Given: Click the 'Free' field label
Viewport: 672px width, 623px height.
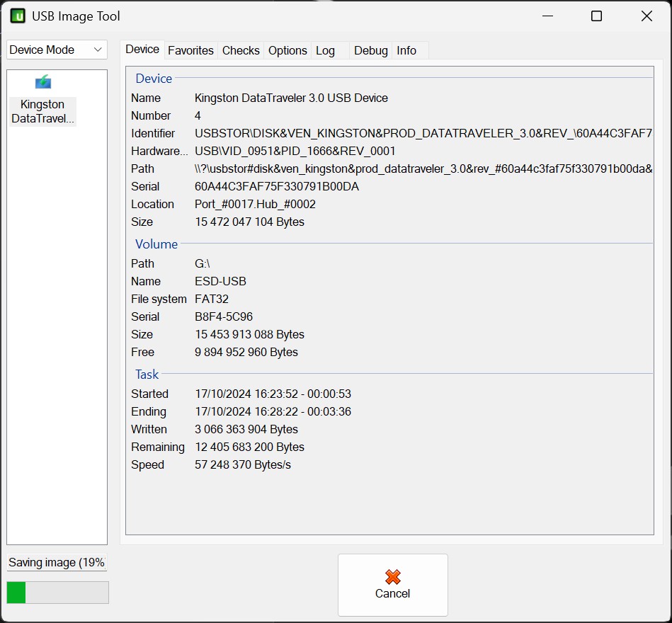Looking at the screenshot, I should 142,352.
